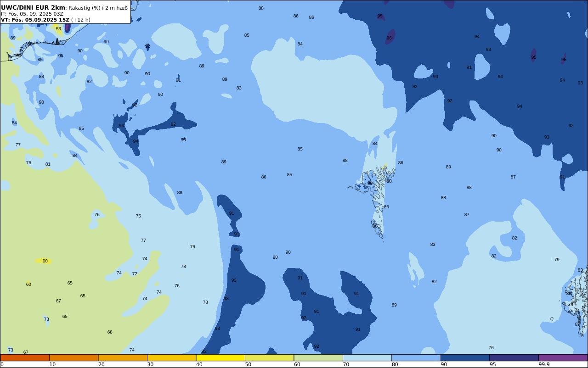This screenshot has height=368, width=588.
Task: Click the humidity value 53 on the map
Action: (x=58, y=29)
